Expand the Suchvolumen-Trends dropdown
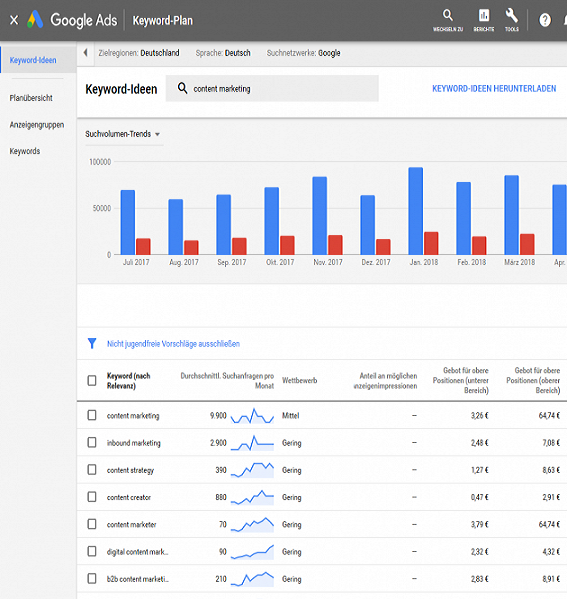The width and height of the screenshot is (567, 599). 123,134
